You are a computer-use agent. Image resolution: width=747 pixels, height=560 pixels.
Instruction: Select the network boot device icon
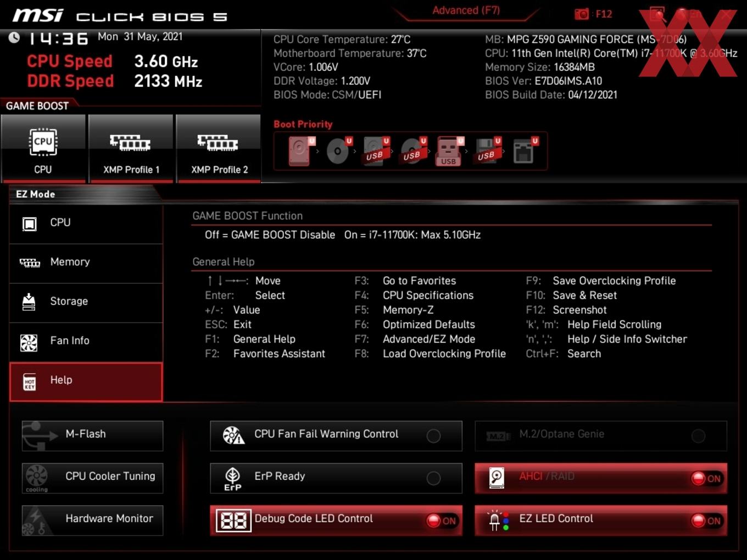click(x=525, y=151)
